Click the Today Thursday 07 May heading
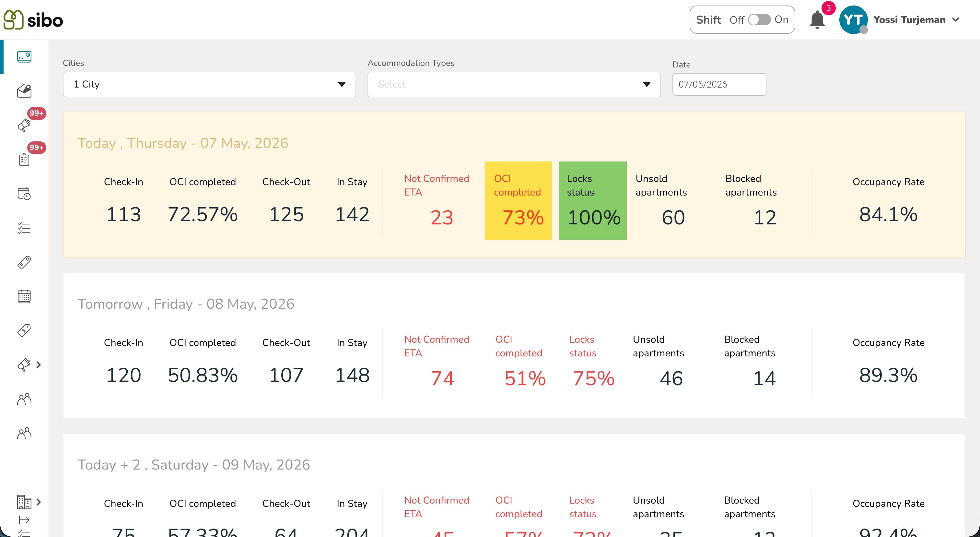 pos(183,143)
